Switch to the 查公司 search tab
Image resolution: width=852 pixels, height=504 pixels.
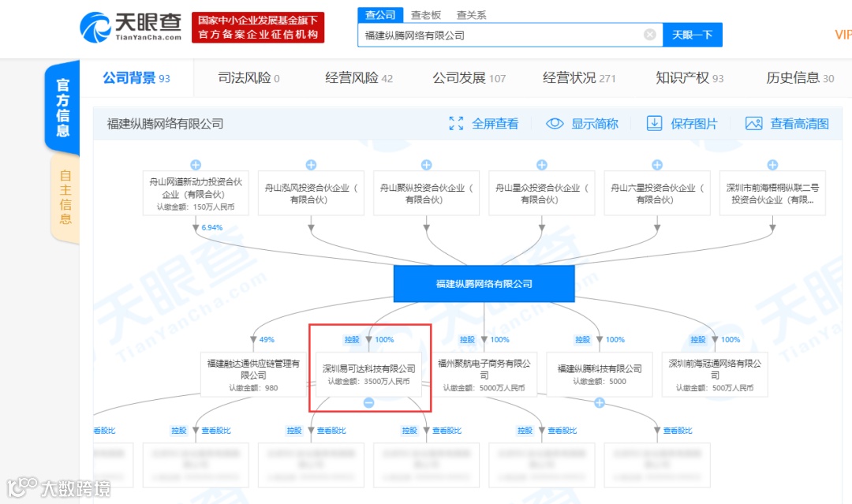pyautogui.click(x=380, y=15)
